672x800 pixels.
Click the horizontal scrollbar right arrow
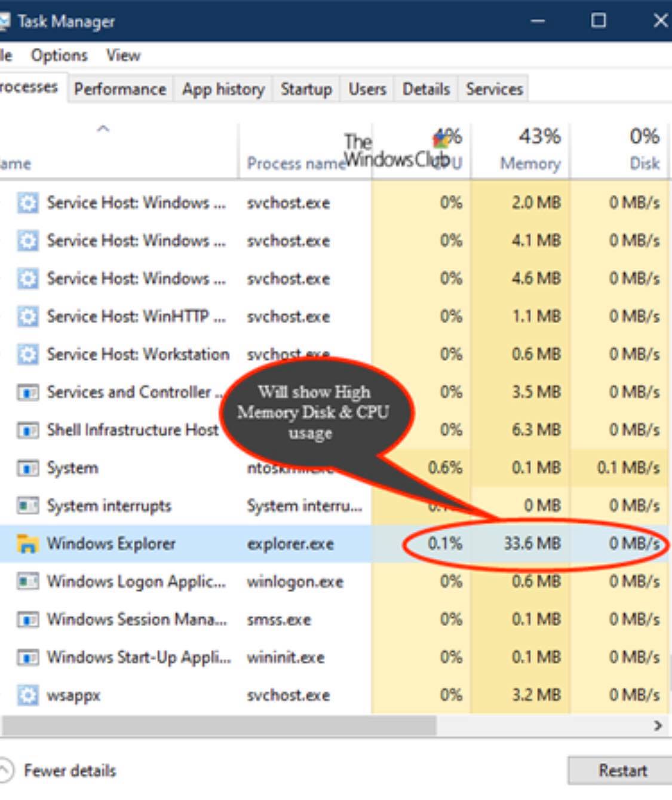(x=658, y=726)
